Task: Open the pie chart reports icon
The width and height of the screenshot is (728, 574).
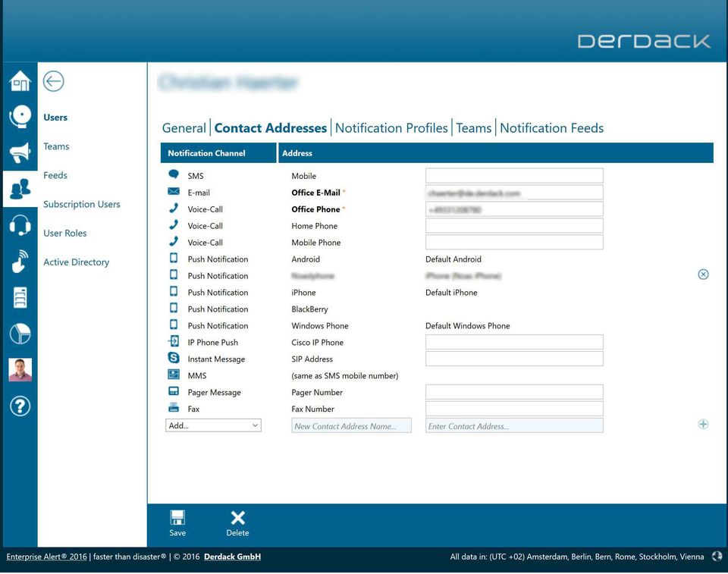Action: click(20, 334)
